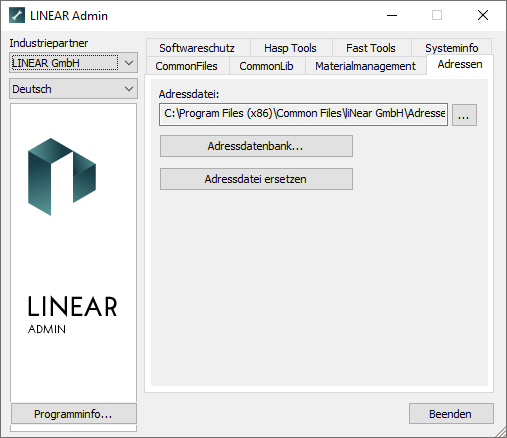Image resolution: width=507 pixels, height=438 pixels.
Task: Click the Industriepartner label
Action: pyautogui.click(x=49, y=43)
